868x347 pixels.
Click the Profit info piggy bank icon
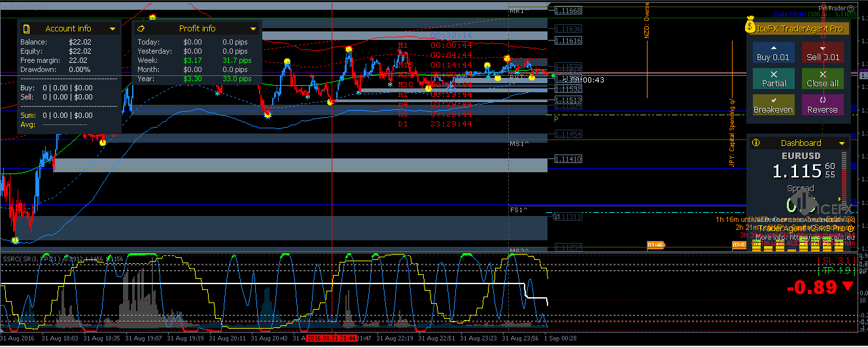(x=141, y=29)
